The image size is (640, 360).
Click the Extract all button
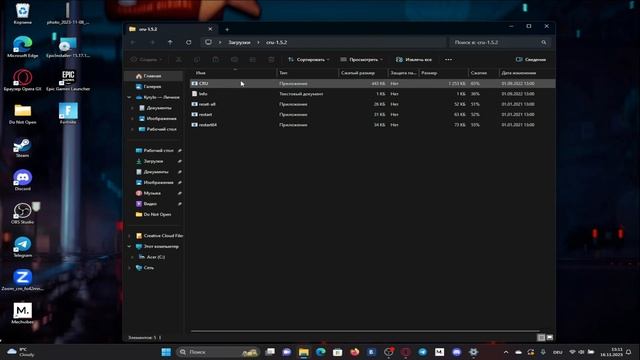pyautogui.click(x=413, y=60)
